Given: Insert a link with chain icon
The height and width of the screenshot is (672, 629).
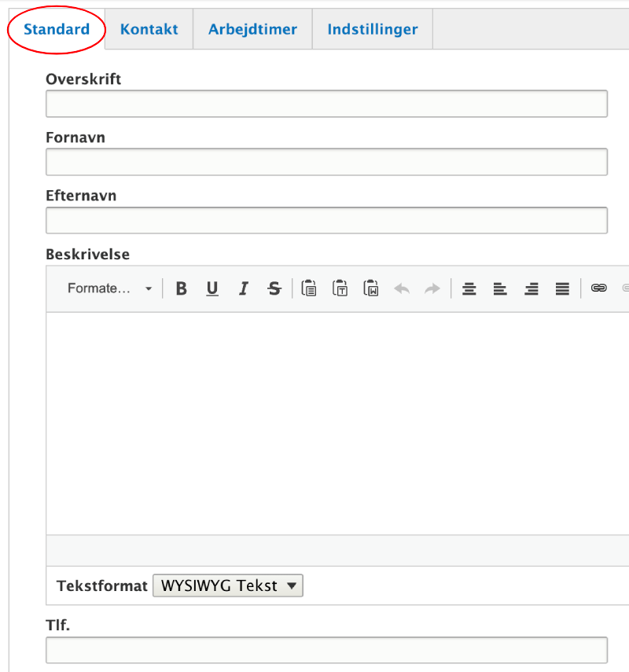Looking at the screenshot, I should coord(599,288).
